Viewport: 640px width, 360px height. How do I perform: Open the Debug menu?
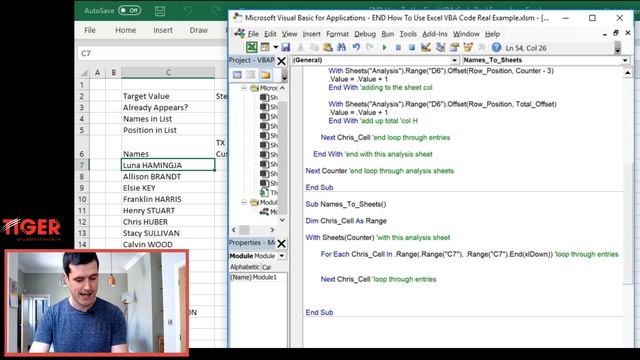pos(365,34)
